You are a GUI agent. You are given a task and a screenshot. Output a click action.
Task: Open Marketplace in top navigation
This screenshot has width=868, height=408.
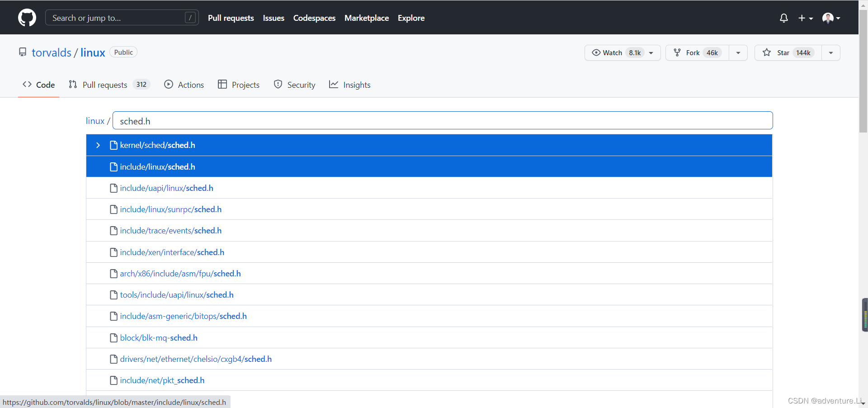point(367,18)
